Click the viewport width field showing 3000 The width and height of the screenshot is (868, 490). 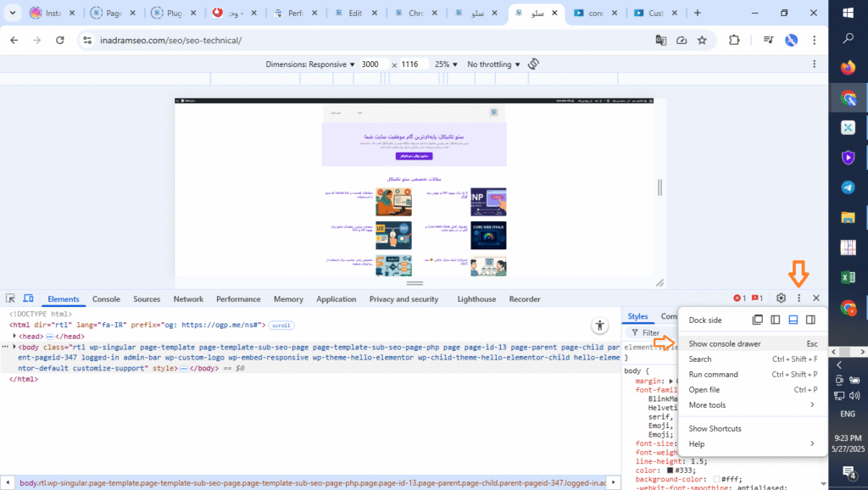coord(373,64)
